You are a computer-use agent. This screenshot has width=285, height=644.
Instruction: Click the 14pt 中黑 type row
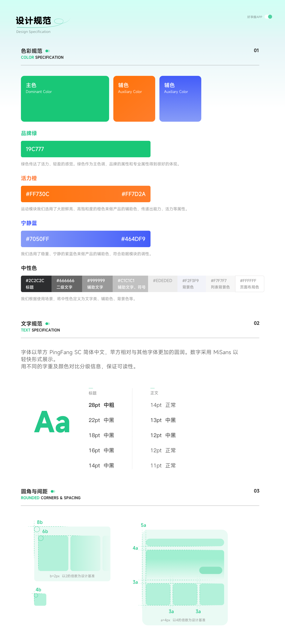[x=101, y=466]
